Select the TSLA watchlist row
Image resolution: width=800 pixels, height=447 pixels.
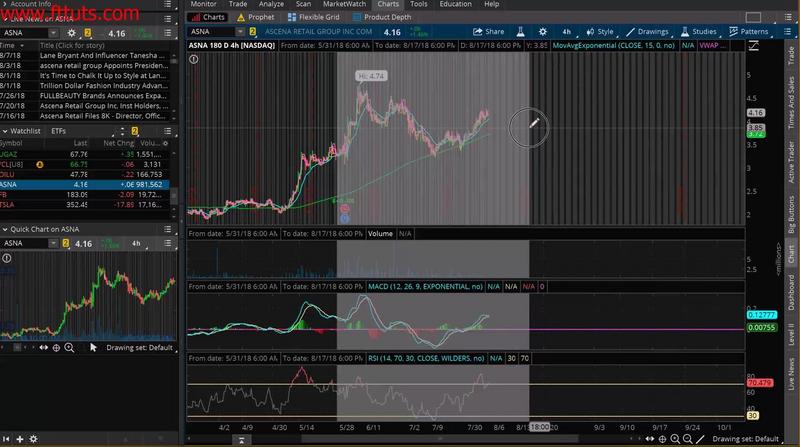(85, 205)
